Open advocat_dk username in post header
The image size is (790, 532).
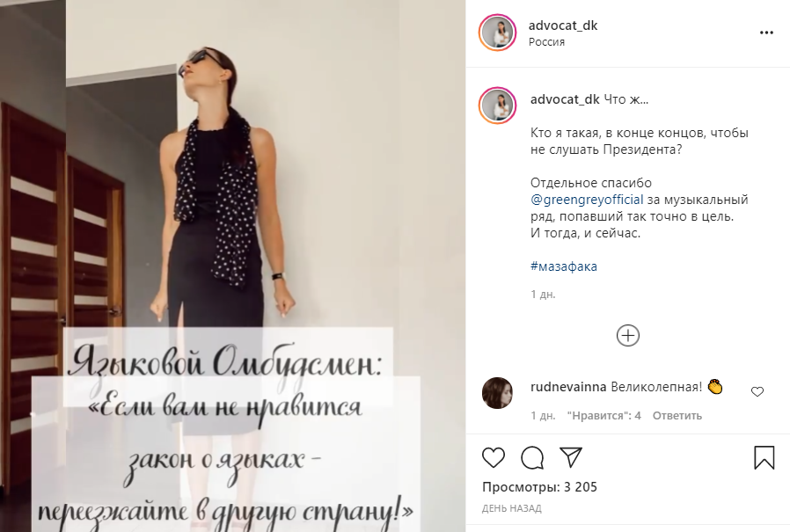(x=563, y=26)
